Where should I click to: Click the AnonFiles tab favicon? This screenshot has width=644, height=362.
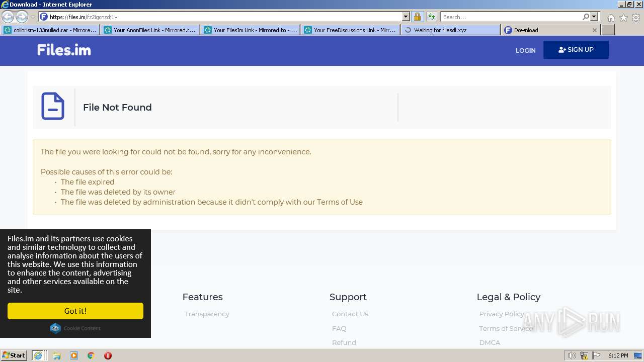pyautogui.click(x=108, y=30)
